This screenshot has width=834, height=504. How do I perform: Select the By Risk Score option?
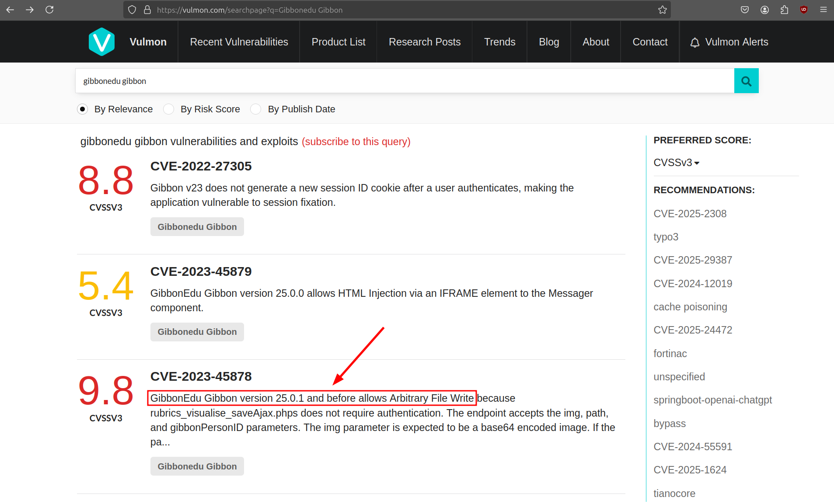pos(168,109)
